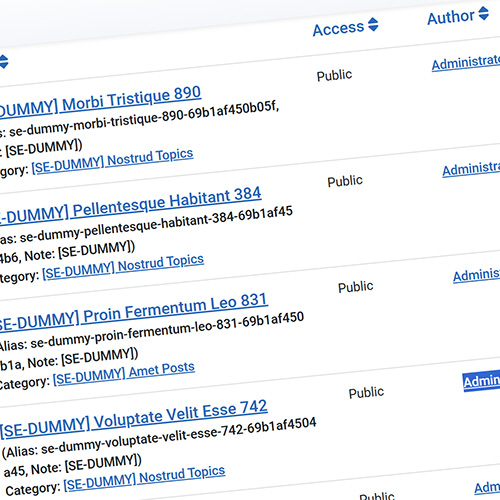
Task: Open Amet Posts category under Proin Fermentum Leo 831
Action: (124, 373)
